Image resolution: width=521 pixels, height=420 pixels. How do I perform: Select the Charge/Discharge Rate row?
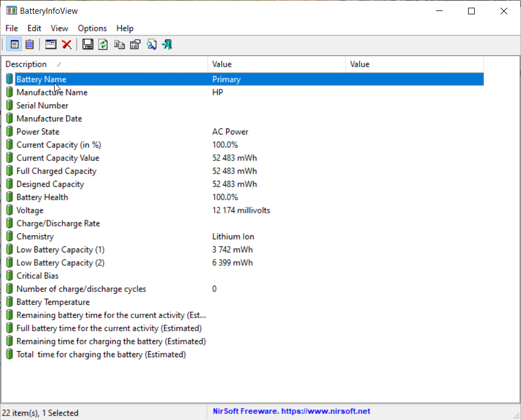245,223
